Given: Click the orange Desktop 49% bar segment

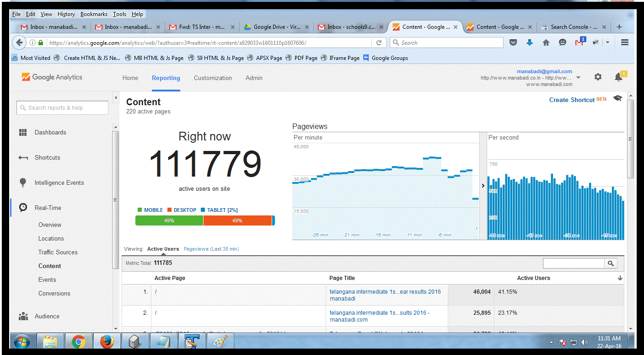Looking at the screenshot, I should [237, 221].
